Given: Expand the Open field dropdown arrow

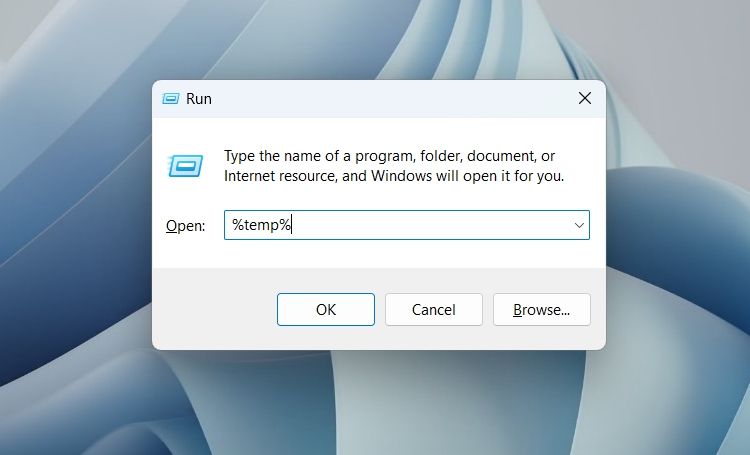Looking at the screenshot, I should pyautogui.click(x=579, y=225).
